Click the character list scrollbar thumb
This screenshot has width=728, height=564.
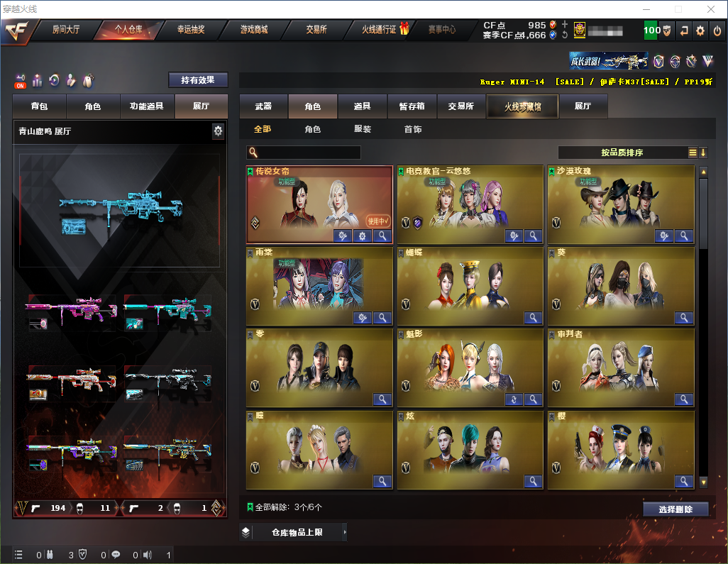(703, 214)
